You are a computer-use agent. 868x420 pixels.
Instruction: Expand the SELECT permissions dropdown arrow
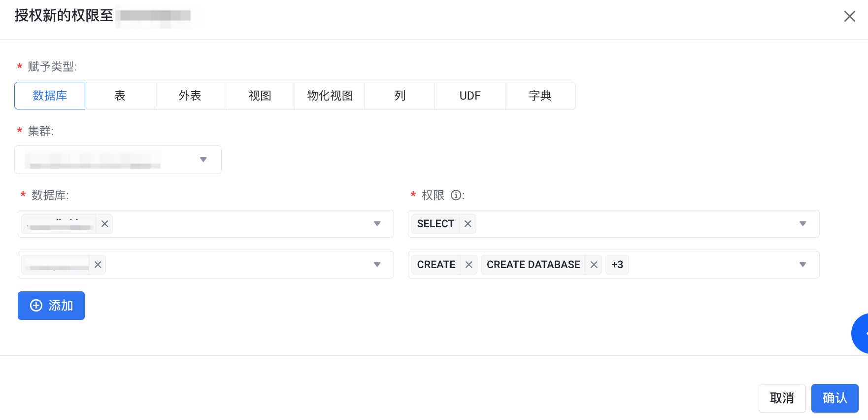[x=802, y=224]
